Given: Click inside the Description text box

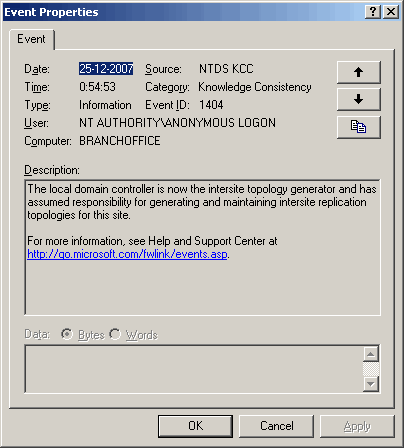Looking at the screenshot, I should point(202,247).
